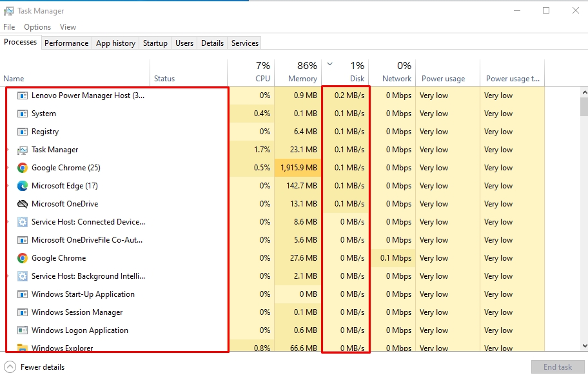Select the Registry process name
This screenshot has width=588, height=382.
[x=45, y=132]
